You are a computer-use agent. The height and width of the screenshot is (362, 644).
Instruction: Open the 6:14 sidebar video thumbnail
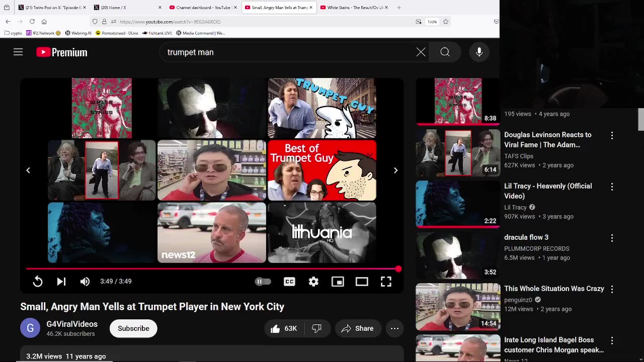pos(458,153)
